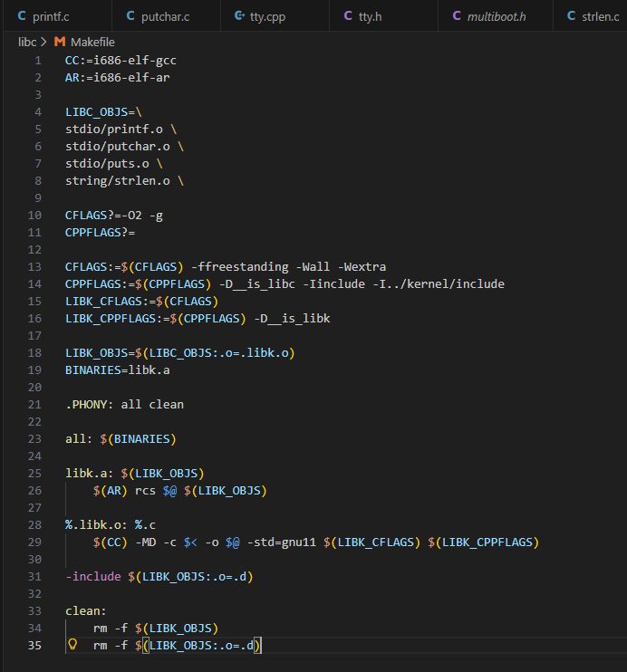Click on string/strlen.o entry
This screenshot has height=672, width=627.
(x=118, y=181)
